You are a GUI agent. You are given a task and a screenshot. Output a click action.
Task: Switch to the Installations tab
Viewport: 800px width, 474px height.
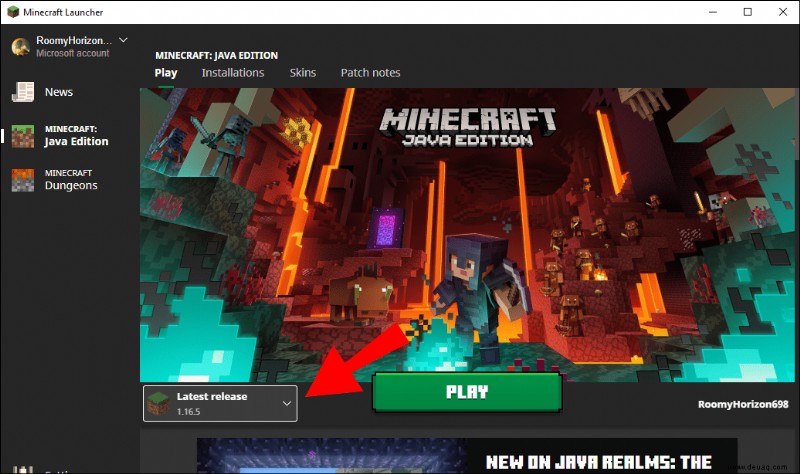coord(233,73)
